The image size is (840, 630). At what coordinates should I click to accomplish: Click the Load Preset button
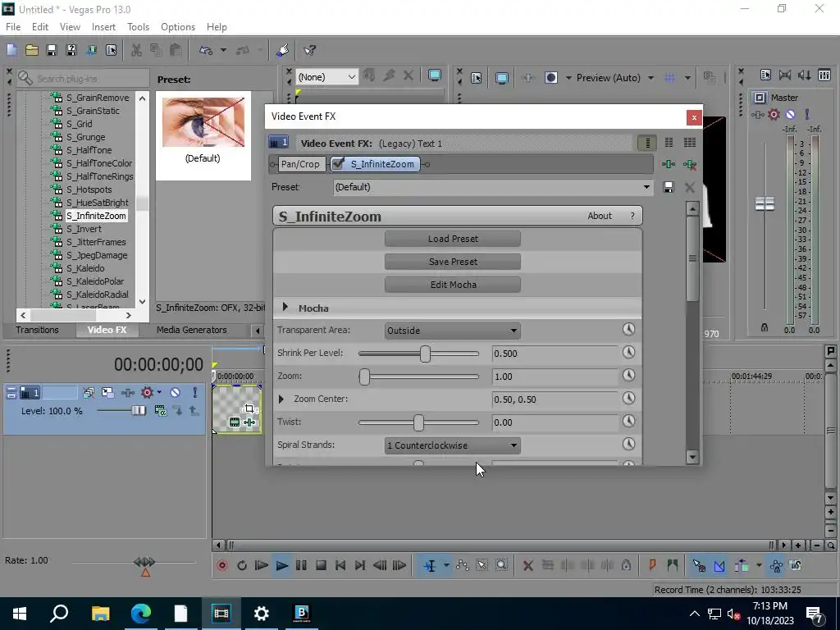pos(453,239)
